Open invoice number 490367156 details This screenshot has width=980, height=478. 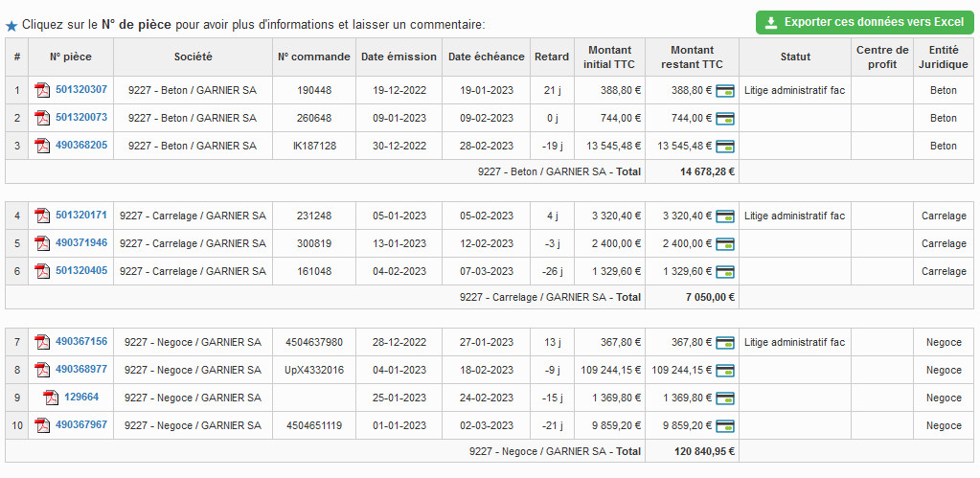tap(81, 342)
